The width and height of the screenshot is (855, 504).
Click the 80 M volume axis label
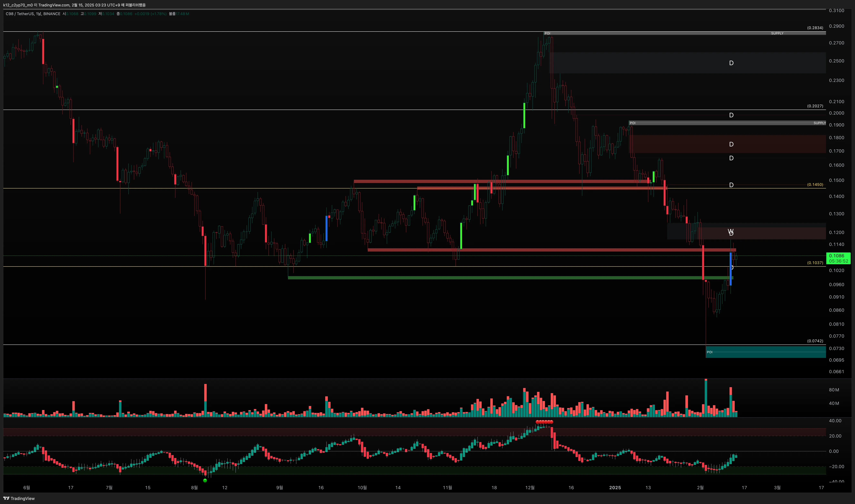834,390
